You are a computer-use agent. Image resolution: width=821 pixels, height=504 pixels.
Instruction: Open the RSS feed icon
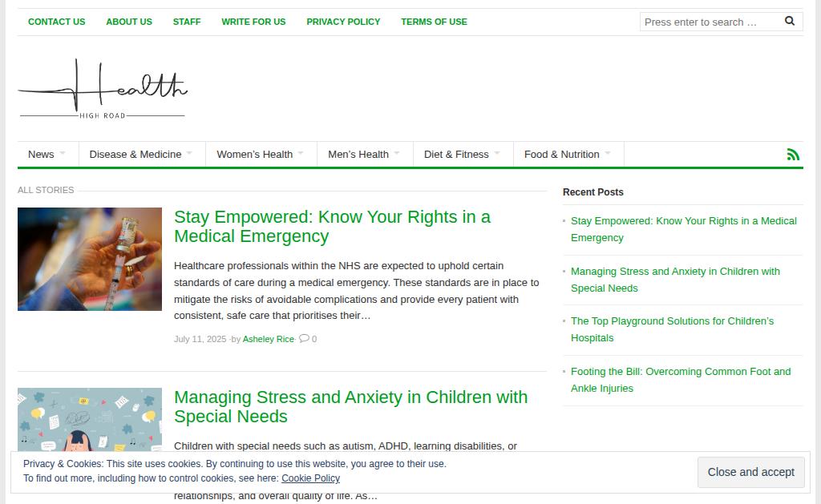point(793,155)
